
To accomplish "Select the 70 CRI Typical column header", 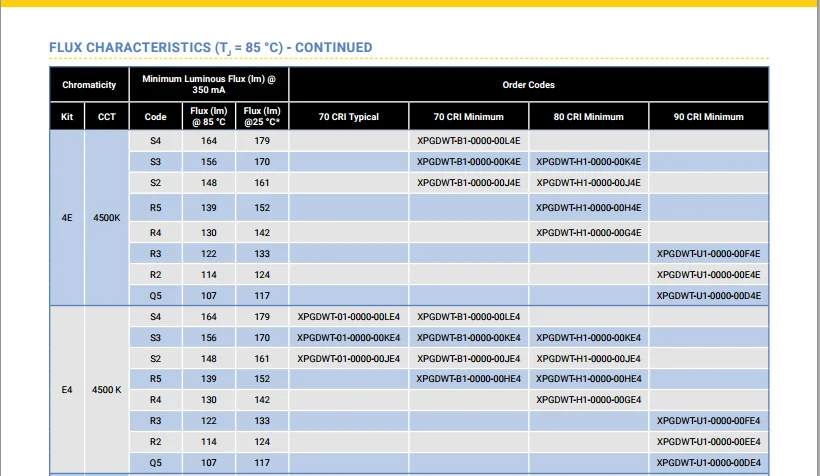I will click(348, 117).
